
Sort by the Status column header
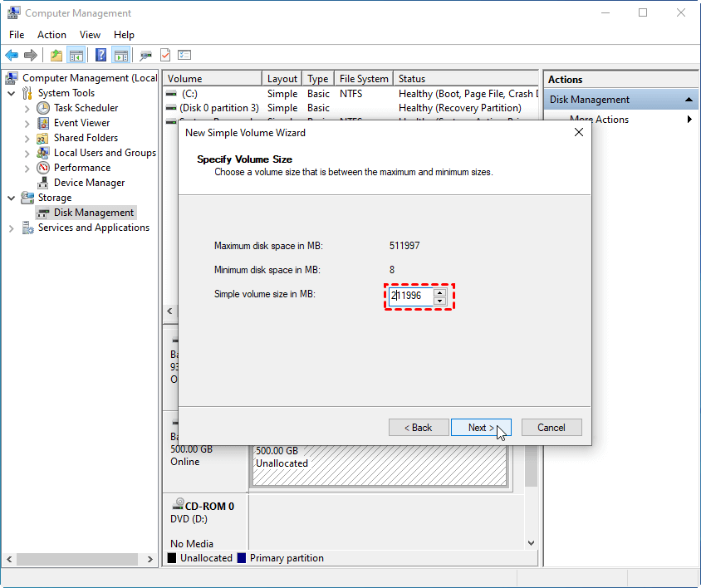tap(466, 79)
